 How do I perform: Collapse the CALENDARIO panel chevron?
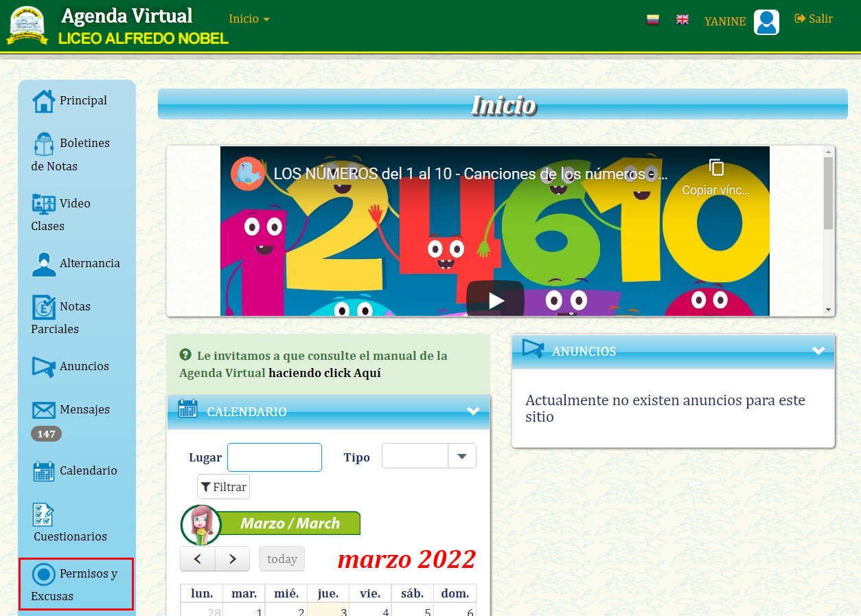(473, 411)
